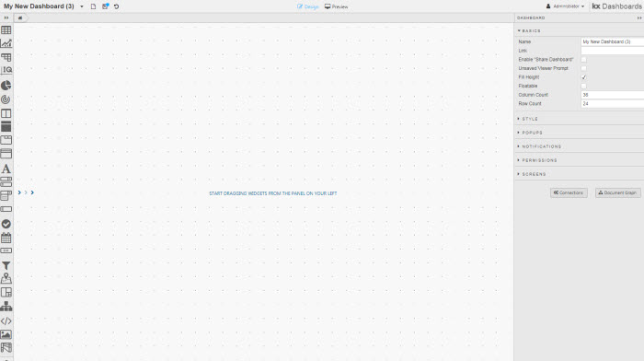Select the line chart widget icon
This screenshot has width=644, height=361.
[x=6, y=43]
